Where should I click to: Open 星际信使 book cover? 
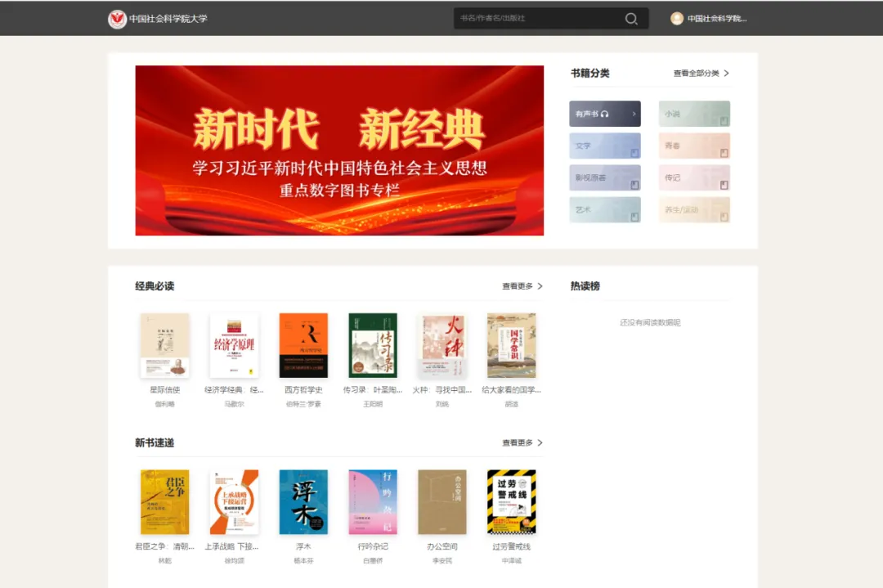coord(164,345)
